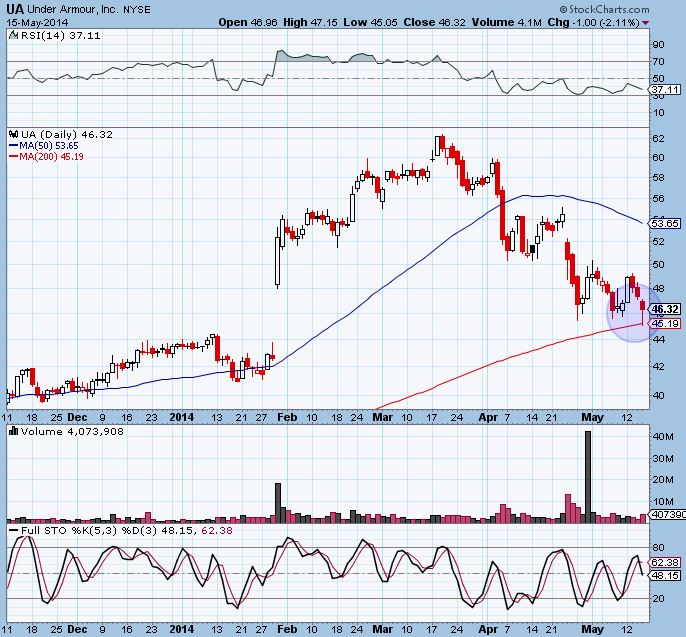The width and height of the screenshot is (686, 637).
Task: Click the 40M volume axis label
Action: point(663,437)
